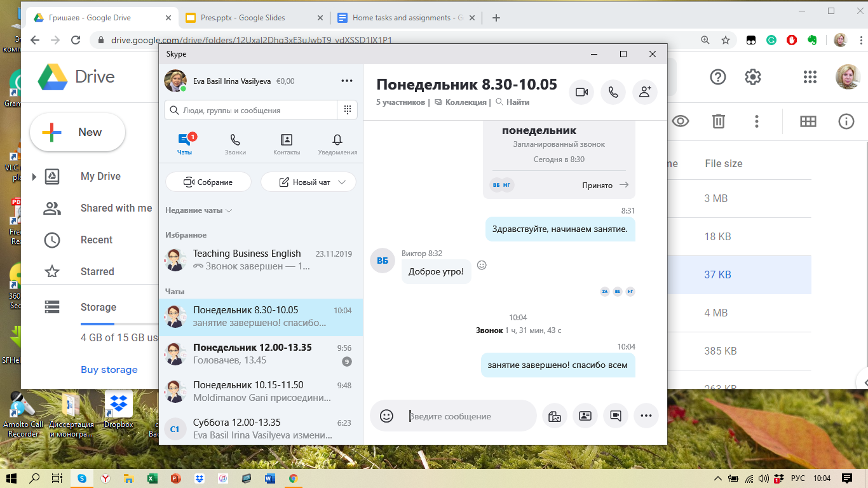This screenshot has width=868, height=488.
Task: Click the share contact icon
Action: [585, 416]
